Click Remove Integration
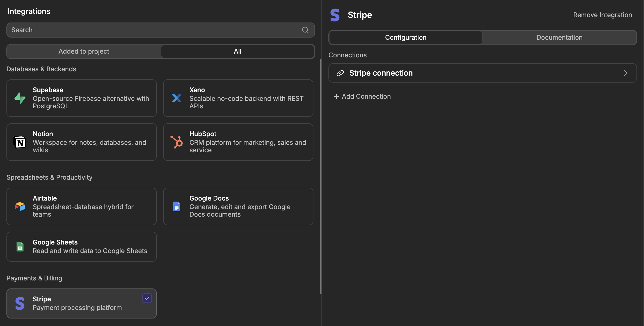This screenshot has width=644, height=326. tap(602, 15)
